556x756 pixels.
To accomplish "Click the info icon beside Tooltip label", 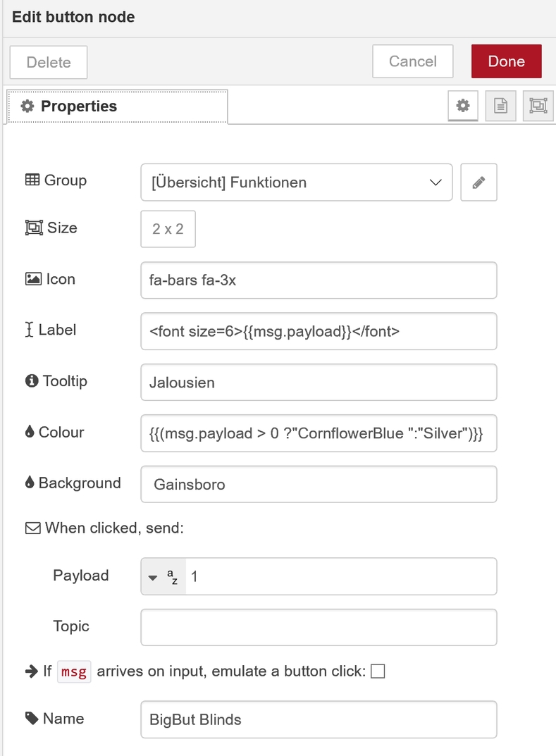I will pos(32,381).
